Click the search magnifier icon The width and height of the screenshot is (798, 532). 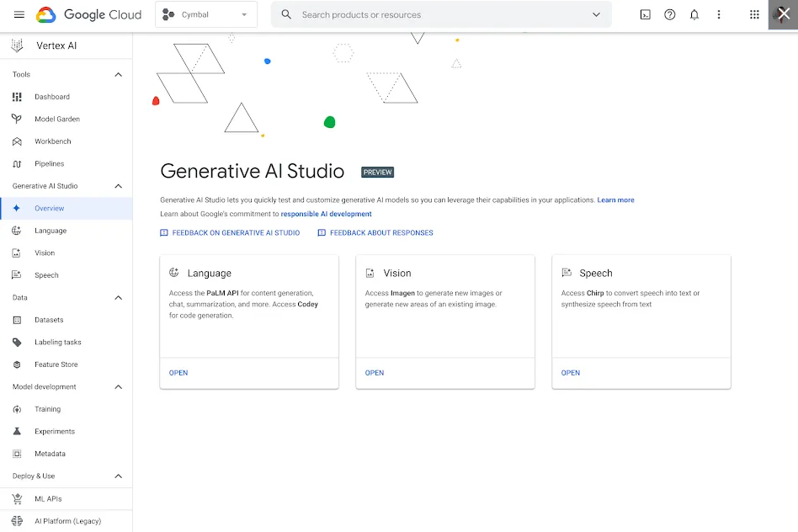(x=286, y=15)
